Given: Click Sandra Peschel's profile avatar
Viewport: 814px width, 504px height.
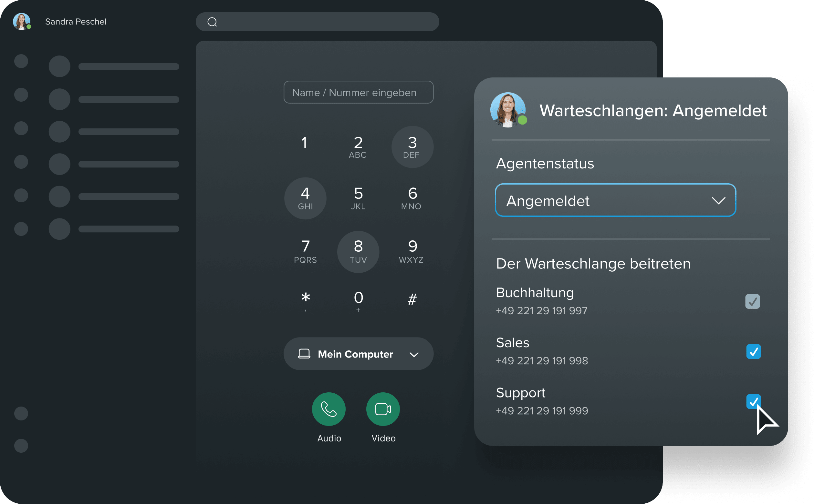Looking at the screenshot, I should pos(21,21).
